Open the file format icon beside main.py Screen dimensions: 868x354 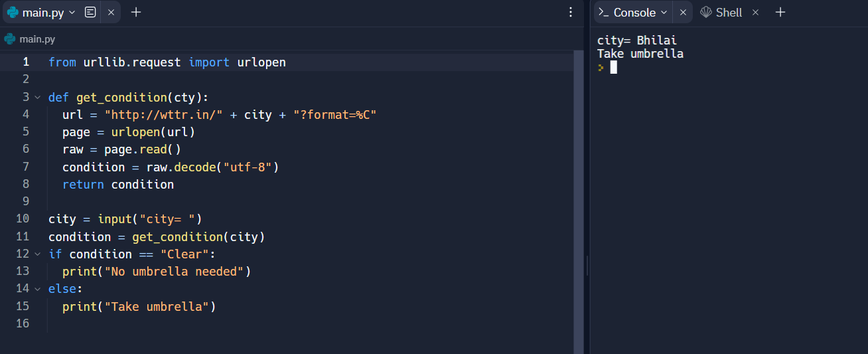pos(91,12)
